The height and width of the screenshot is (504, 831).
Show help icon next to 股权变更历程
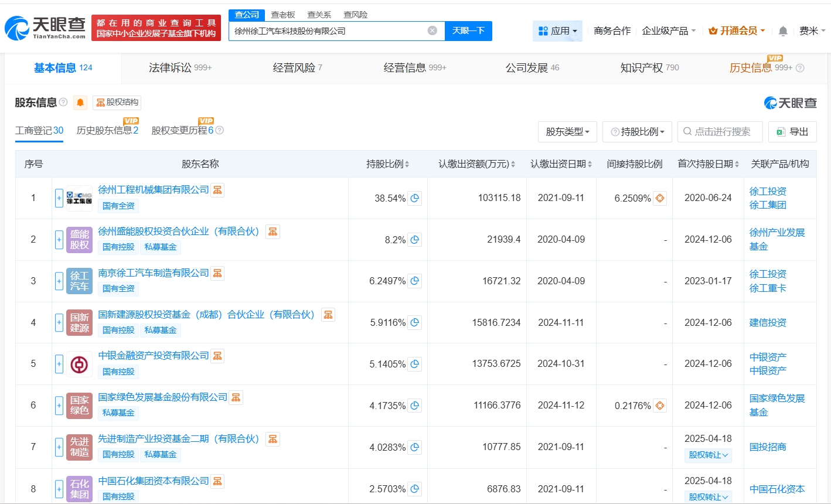[220, 130]
